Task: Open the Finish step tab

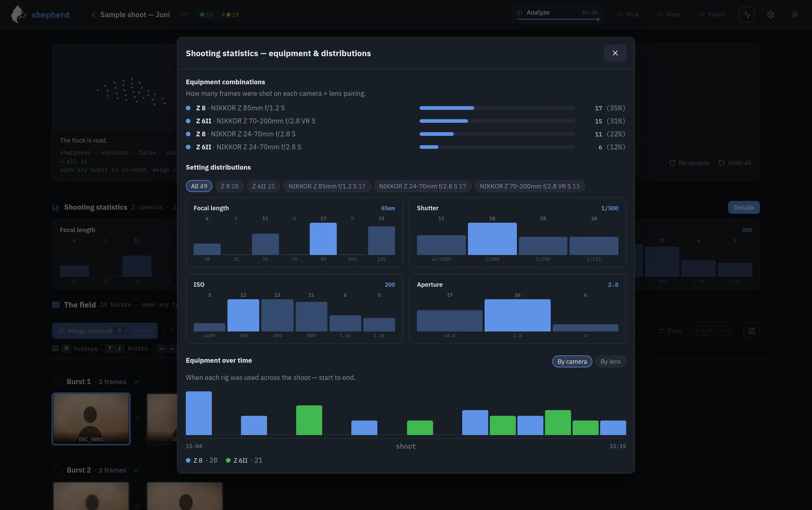Action: pyautogui.click(x=712, y=14)
